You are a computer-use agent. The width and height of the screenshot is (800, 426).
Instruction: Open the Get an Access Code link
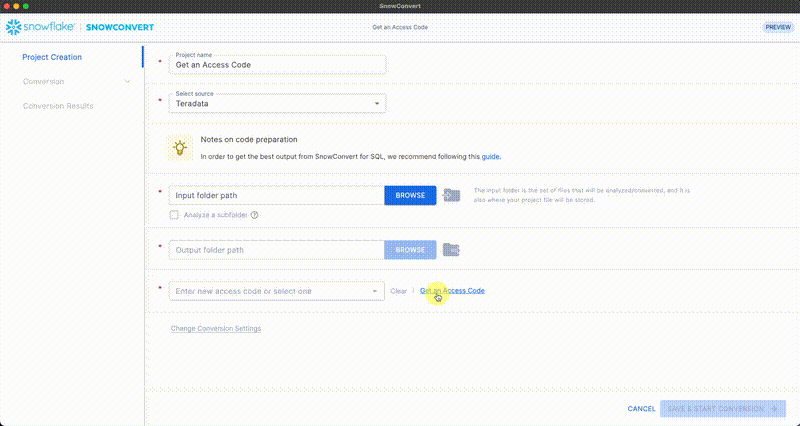(453, 291)
